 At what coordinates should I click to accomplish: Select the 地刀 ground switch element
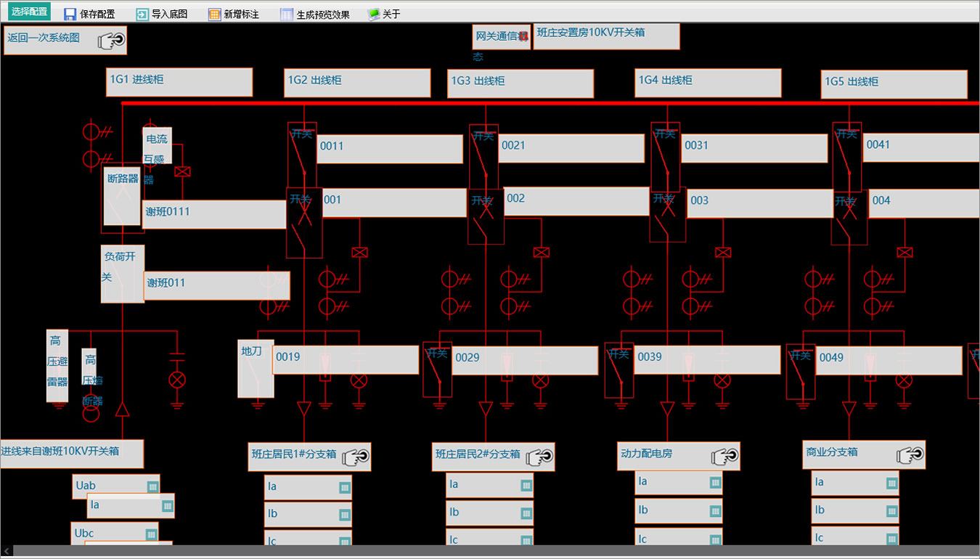(x=256, y=369)
